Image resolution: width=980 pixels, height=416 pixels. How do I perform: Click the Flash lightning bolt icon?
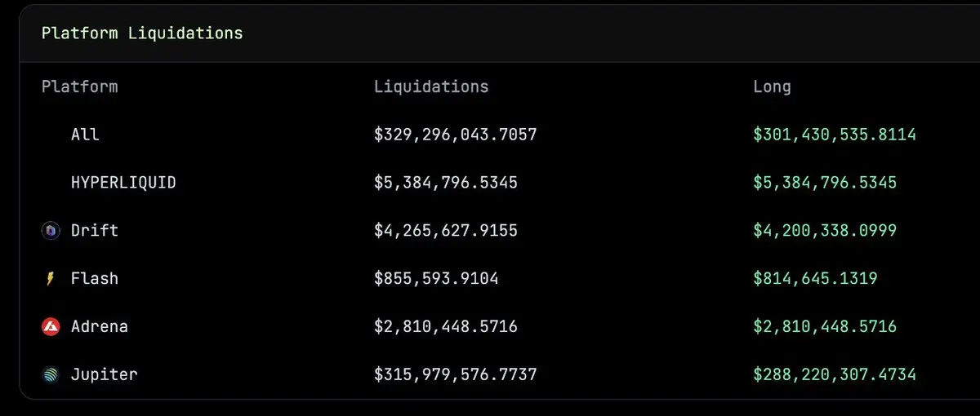coord(51,280)
